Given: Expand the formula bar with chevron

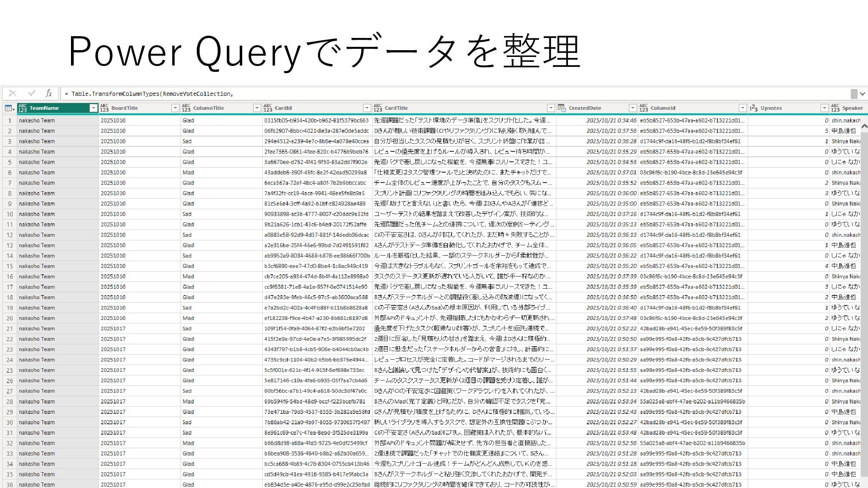Looking at the screenshot, I should click(x=863, y=94).
